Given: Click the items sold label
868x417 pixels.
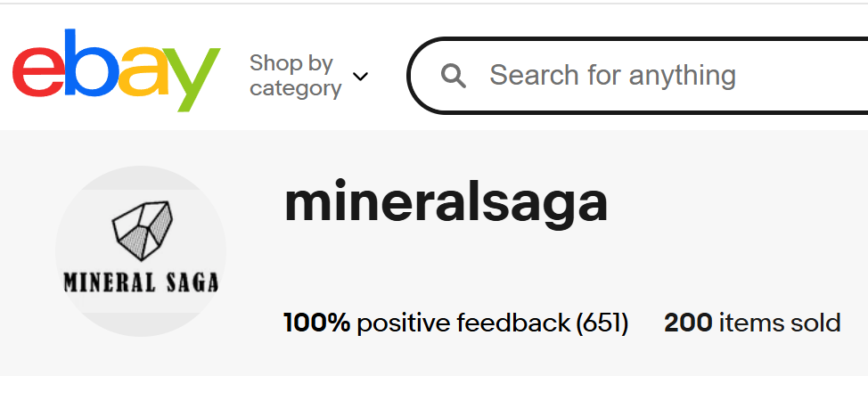Looking at the screenshot, I should pyautogui.click(x=780, y=323).
